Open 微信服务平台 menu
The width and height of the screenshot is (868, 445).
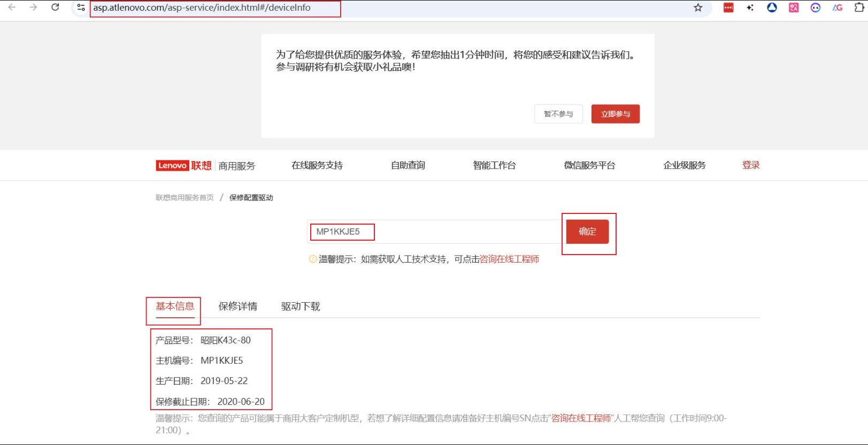[x=589, y=165]
